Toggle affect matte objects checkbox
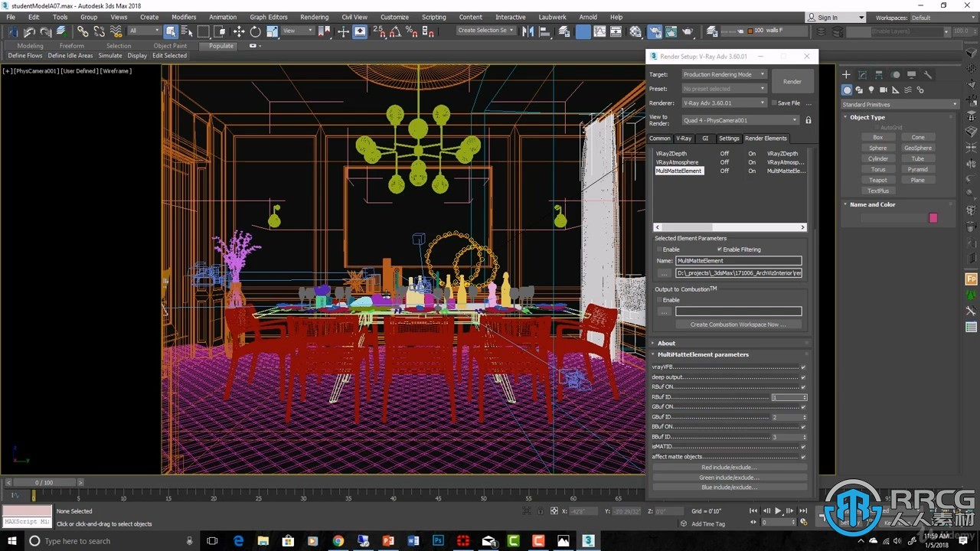The image size is (980, 551). coord(803,457)
